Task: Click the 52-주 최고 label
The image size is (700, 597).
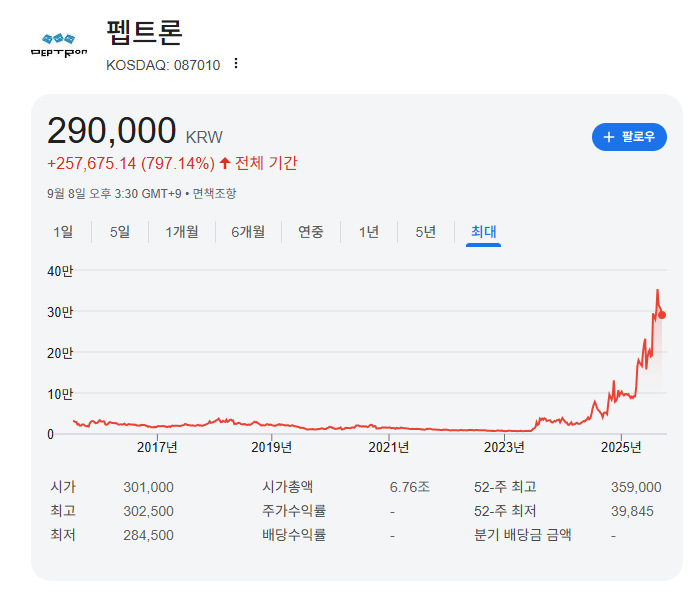Action: (505, 487)
